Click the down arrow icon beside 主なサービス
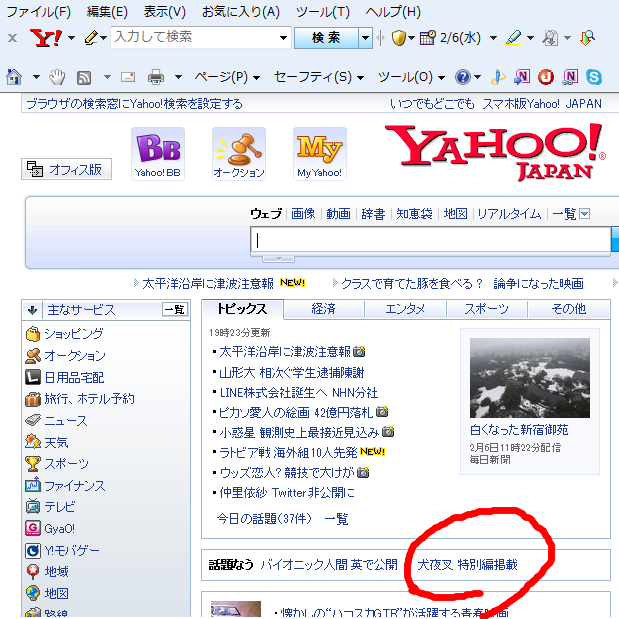The width and height of the screenshot is (619, 619). pos(33,310)
